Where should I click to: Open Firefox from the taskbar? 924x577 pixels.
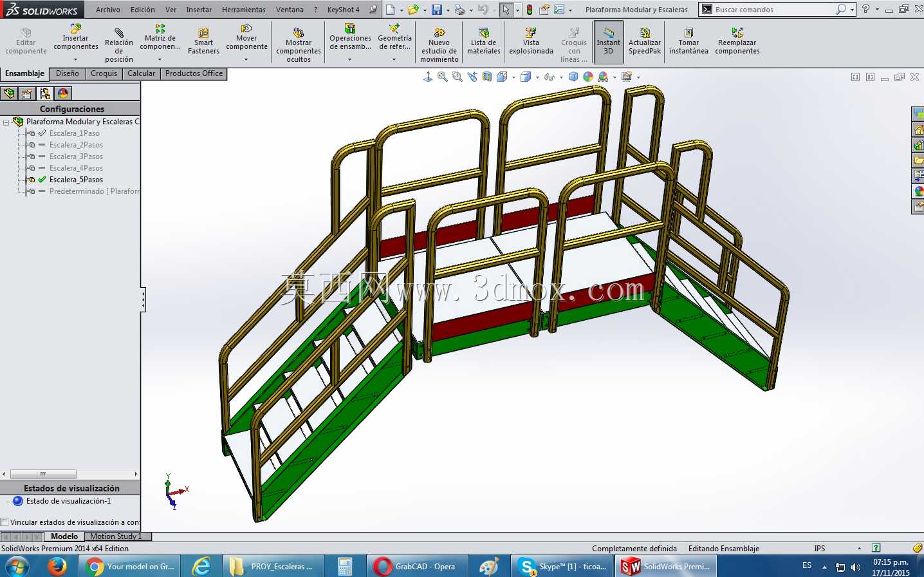[57, 567]
